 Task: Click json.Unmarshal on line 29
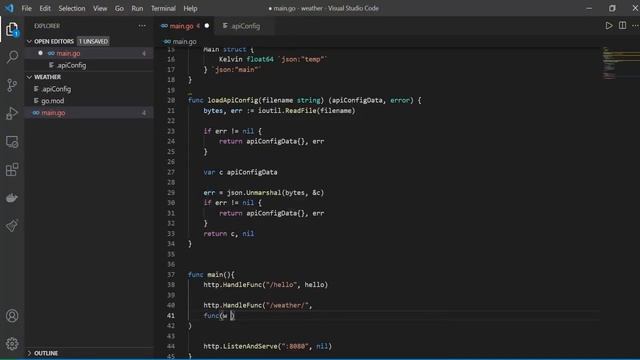tap(254, 193)
